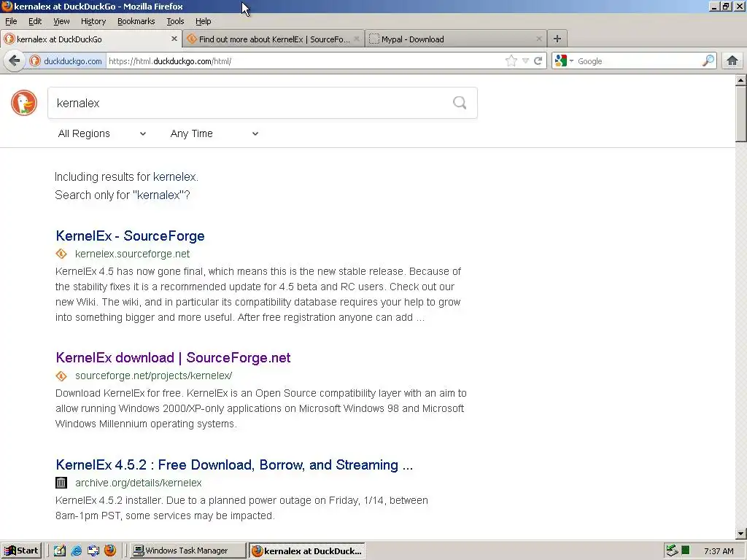Close the Find out more about KernelEx tab
This screenshot has width=747, height=560.
[x=356, y=39]
